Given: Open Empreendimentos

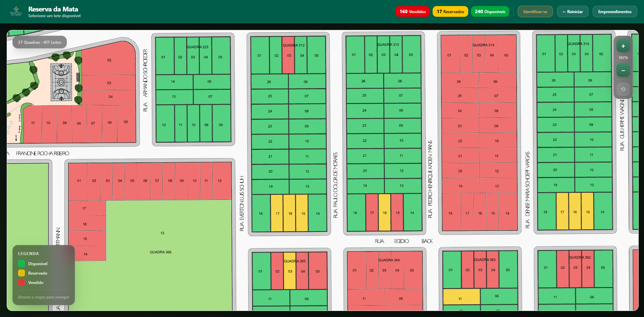Looking at the screenshot, I should (x=615, y=11).
